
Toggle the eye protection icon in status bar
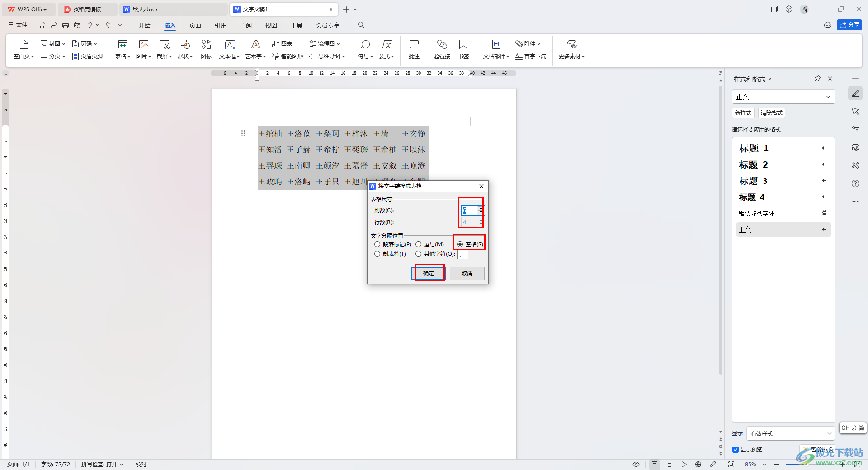(636, 465)
